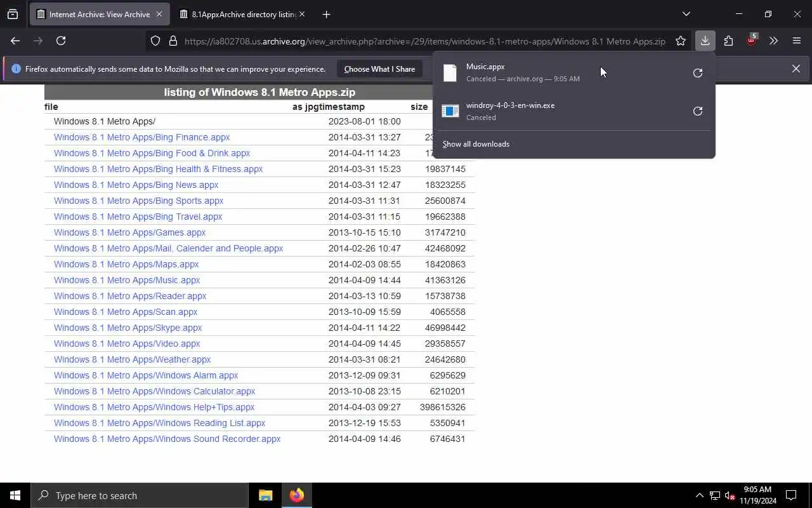
Task: Open Video.appx link
Action: pyautogui.click(x=127, y=344)
